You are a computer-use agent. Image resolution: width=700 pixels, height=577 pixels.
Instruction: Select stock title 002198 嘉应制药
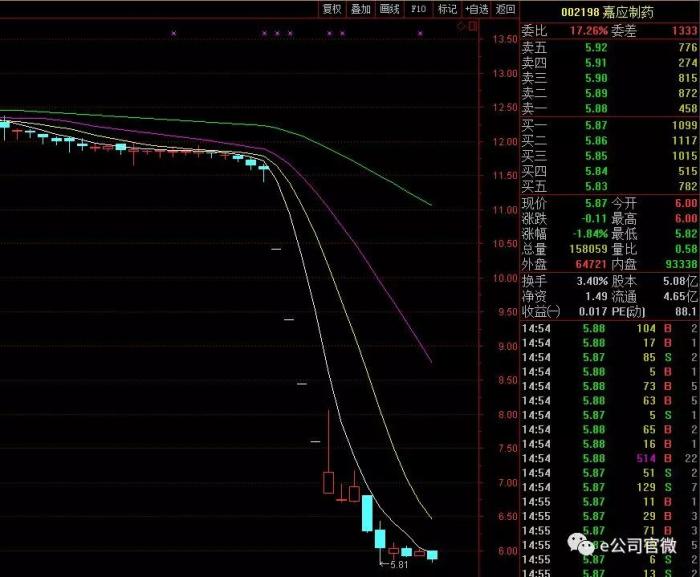point(607,12)
